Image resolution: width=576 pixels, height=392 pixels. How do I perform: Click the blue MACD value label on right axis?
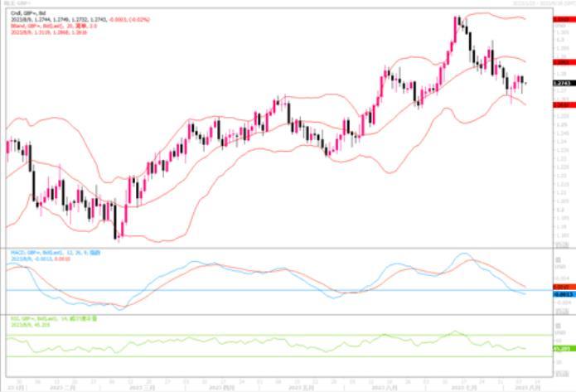click(564, 295)
